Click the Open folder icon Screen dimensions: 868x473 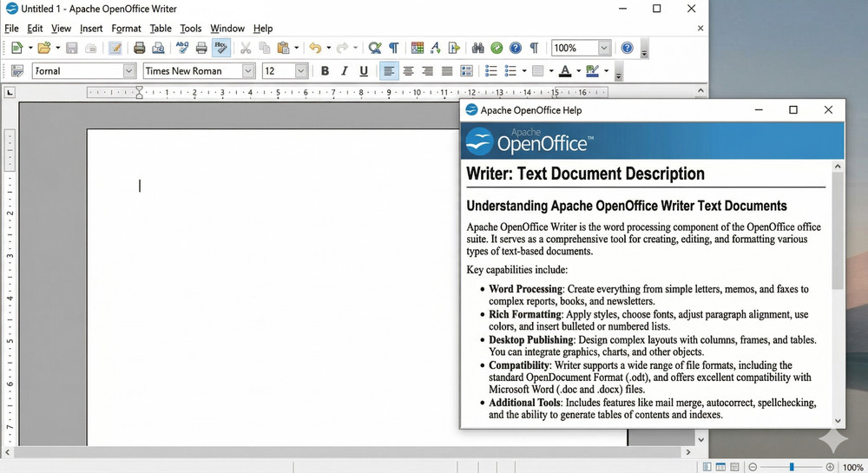tap(44, 48)
